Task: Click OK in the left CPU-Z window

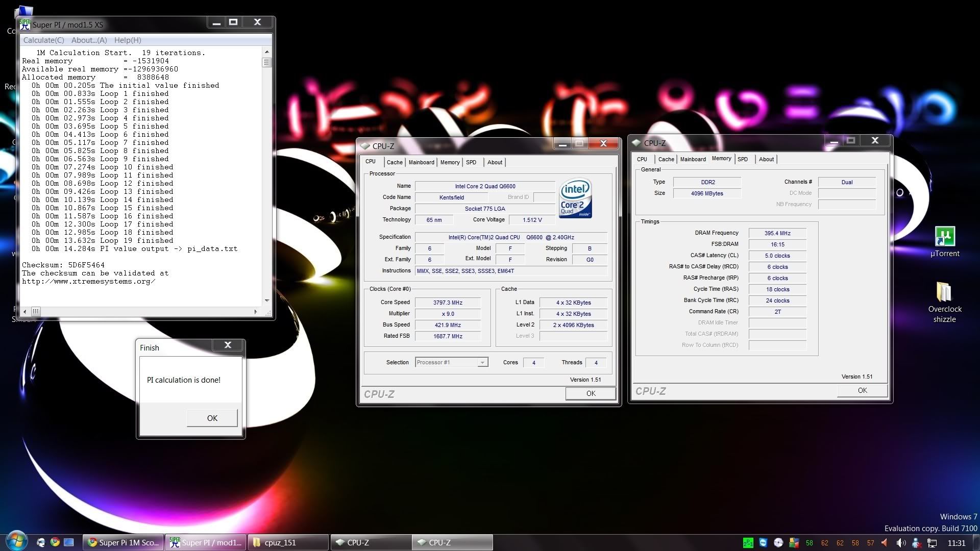Action: [591, 393]
